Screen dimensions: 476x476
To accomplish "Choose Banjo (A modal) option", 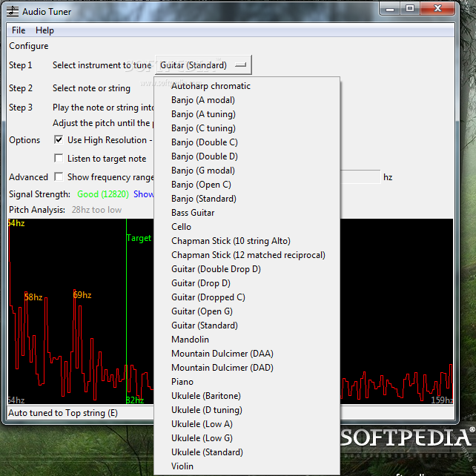I will click(x=247, y=100).
